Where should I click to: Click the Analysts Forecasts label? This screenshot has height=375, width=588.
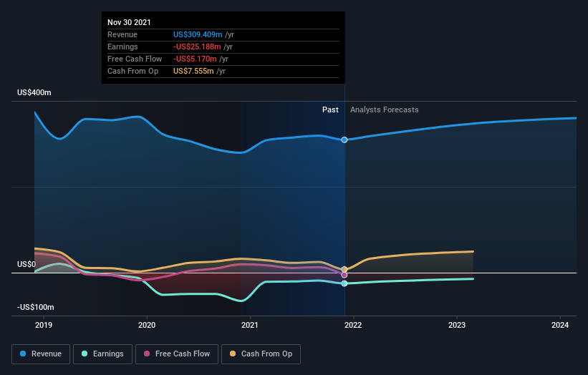click(x=385, y=109)
